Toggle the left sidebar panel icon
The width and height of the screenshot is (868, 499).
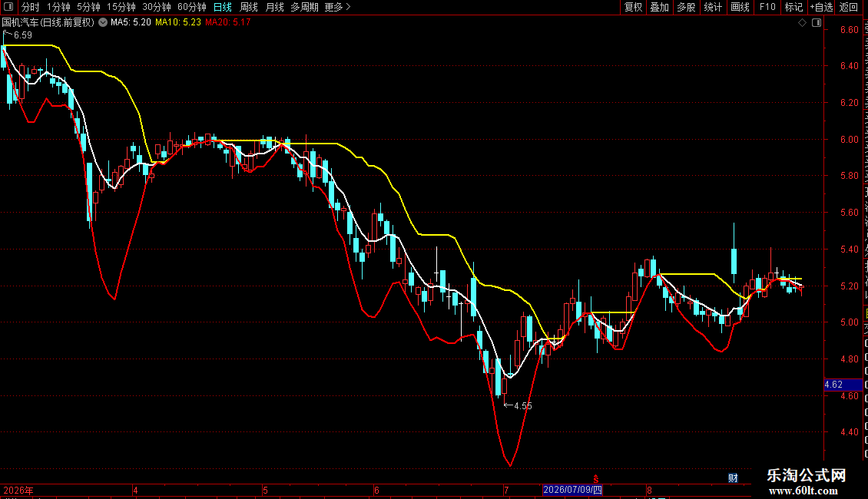pos(8,7)
